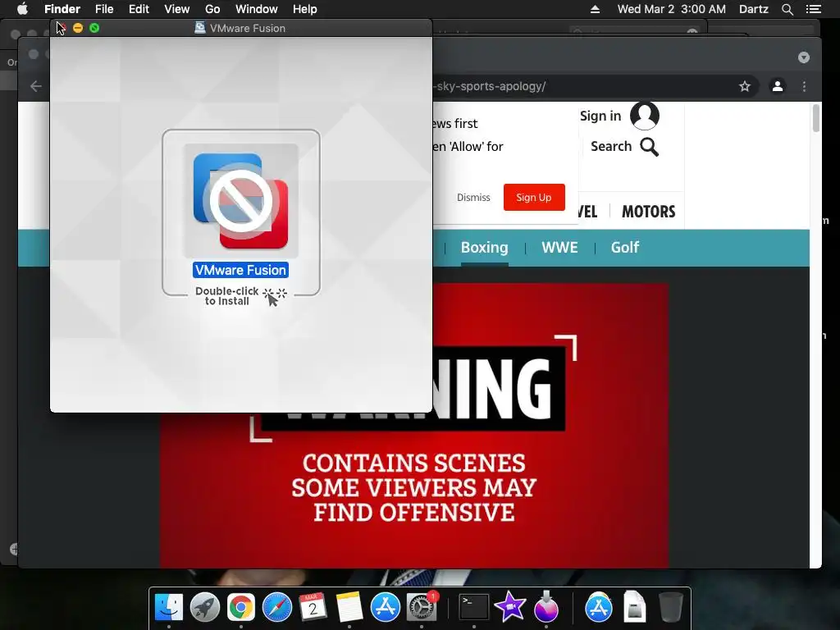Open the Finder menu

pos(62,9)
